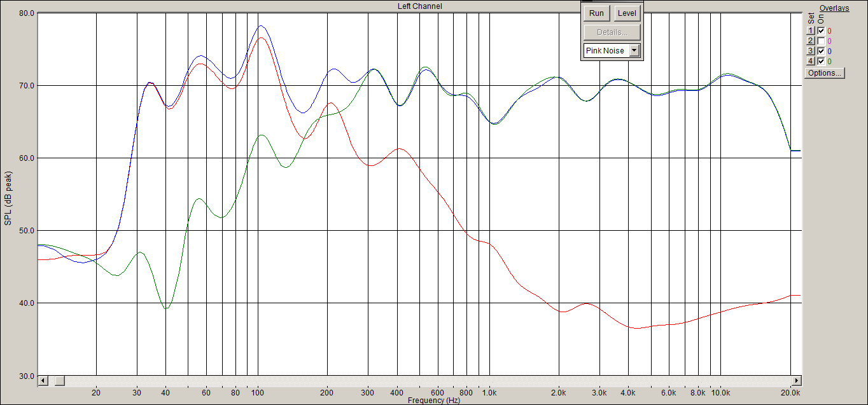The height and width of the screenshot is (405, 868).
Task: Click the Left Channel graph title
Action: pyautogui.click(x=420, y=6)
